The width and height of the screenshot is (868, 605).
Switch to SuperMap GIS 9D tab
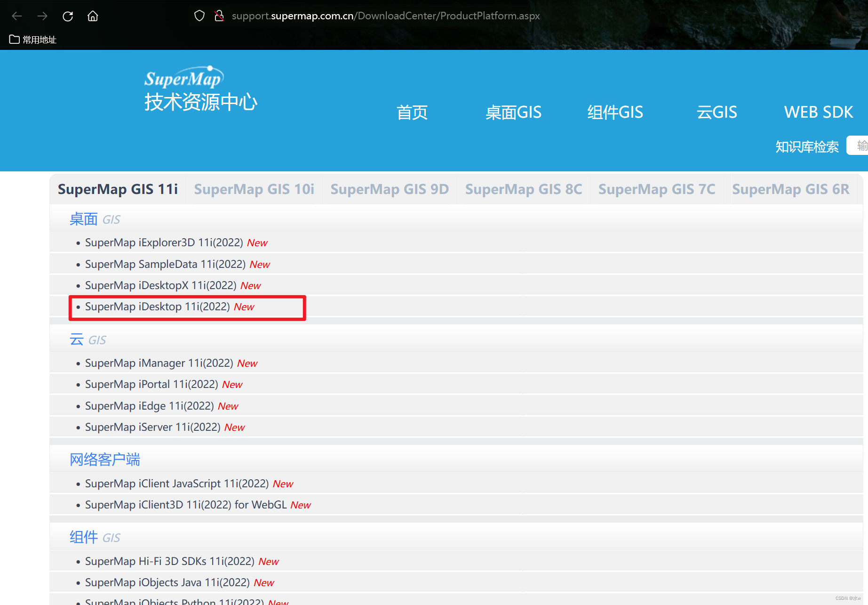coord(390,189)
